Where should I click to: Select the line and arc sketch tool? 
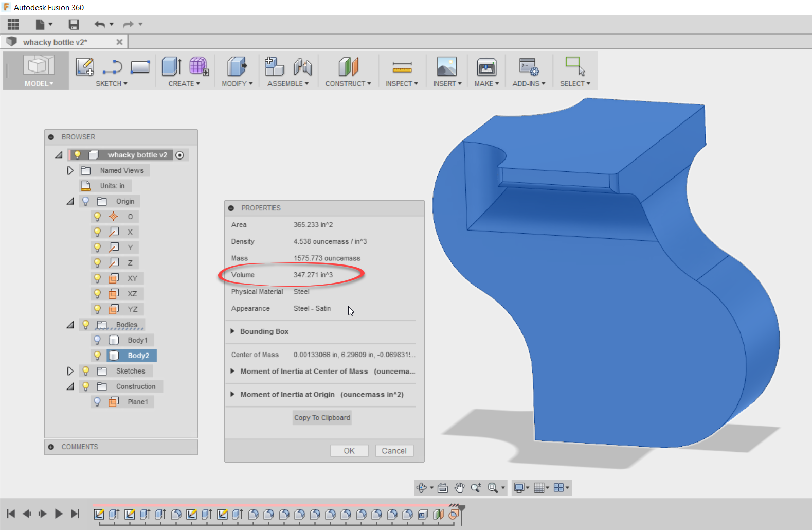[x=112, y=67]
